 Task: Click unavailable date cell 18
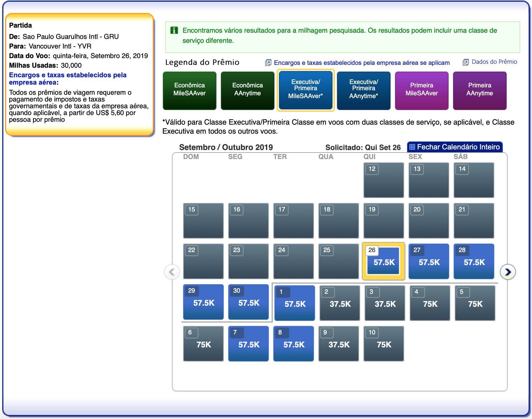click(x=338, y=221)
